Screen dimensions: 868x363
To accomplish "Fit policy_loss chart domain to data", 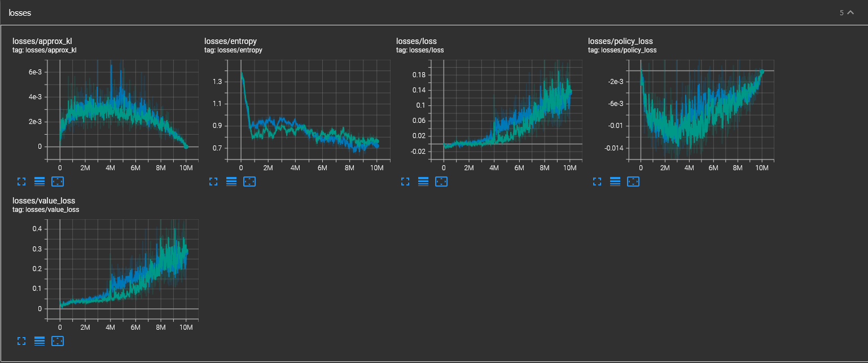I will (633, 181).
